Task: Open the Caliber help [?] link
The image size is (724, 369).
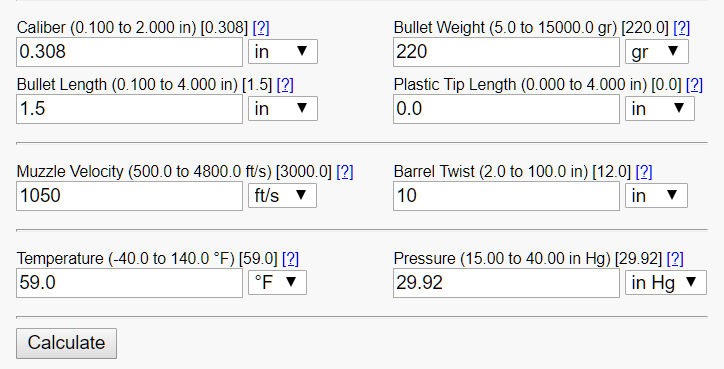Action: pyautogui.click(x=261, y=28)
